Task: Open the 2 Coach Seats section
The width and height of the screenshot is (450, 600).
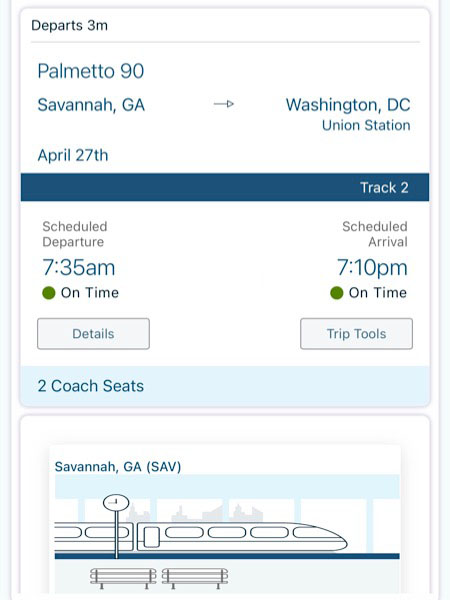Action: (x=225, y=386)
